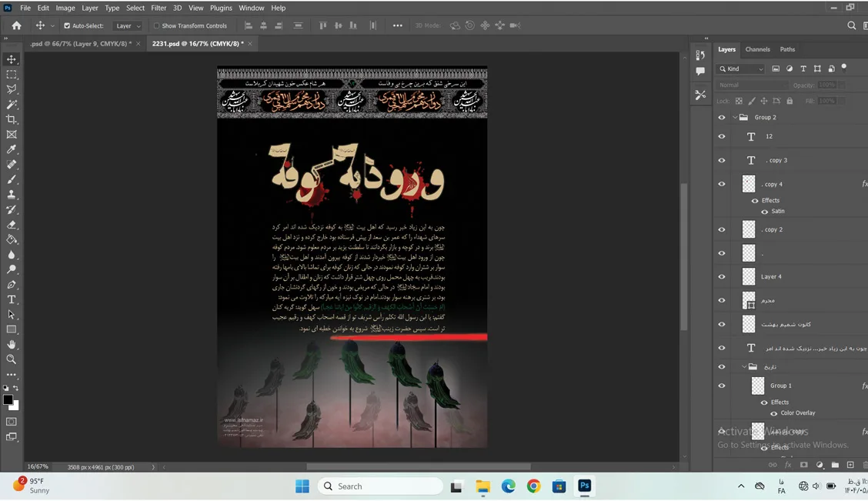Select the Paint Bucket tool
Viewport: 868px width, 501px height.
(x=11, y=239)
